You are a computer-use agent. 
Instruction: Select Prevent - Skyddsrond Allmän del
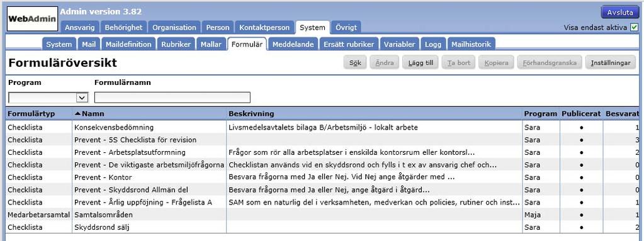pyautogui.click(x=323, y=190)
